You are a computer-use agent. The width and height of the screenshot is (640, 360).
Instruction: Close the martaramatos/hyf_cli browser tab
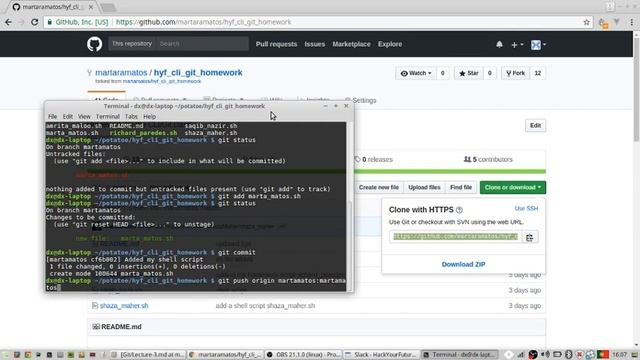click(x=91, y=7)
